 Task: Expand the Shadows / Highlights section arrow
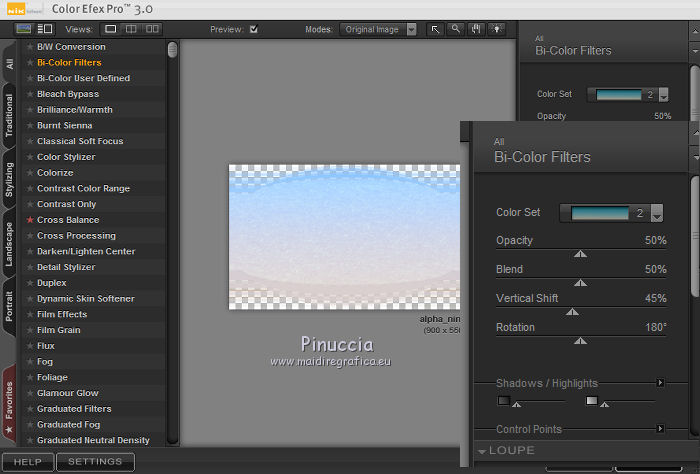click(x=660, y=383)
